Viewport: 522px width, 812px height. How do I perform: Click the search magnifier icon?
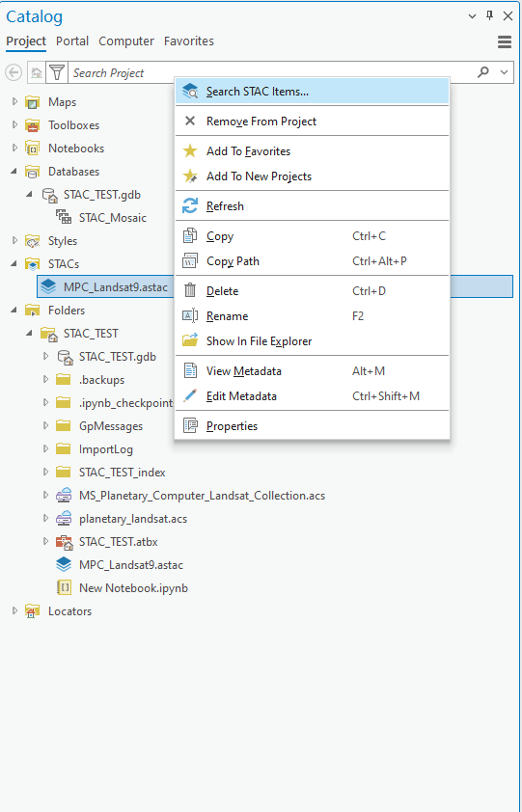[483, 72]
